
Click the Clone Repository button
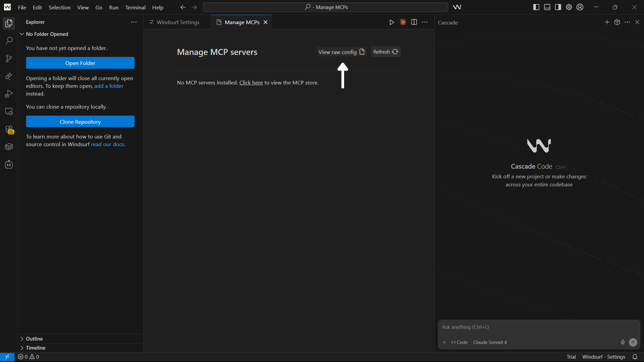coord(80,122)
